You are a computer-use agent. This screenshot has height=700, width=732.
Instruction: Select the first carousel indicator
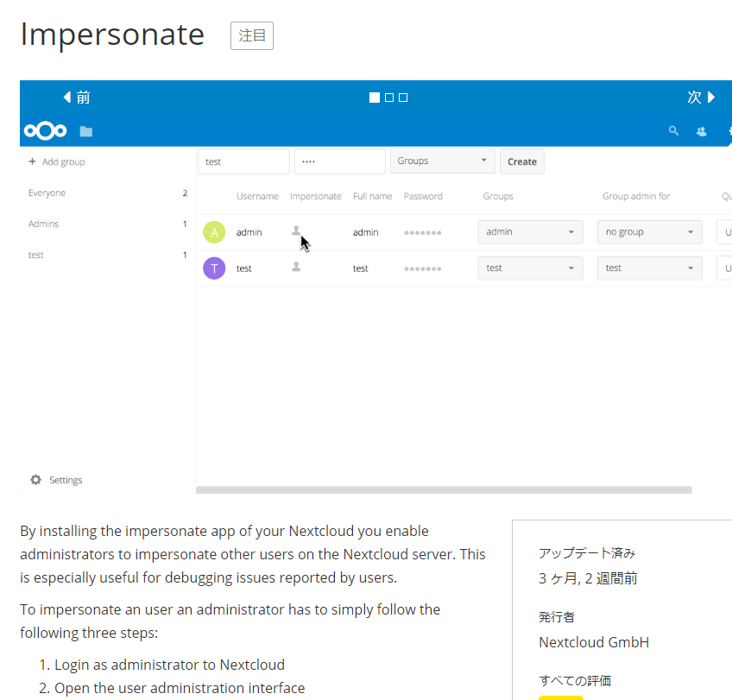tap(375, 98)
